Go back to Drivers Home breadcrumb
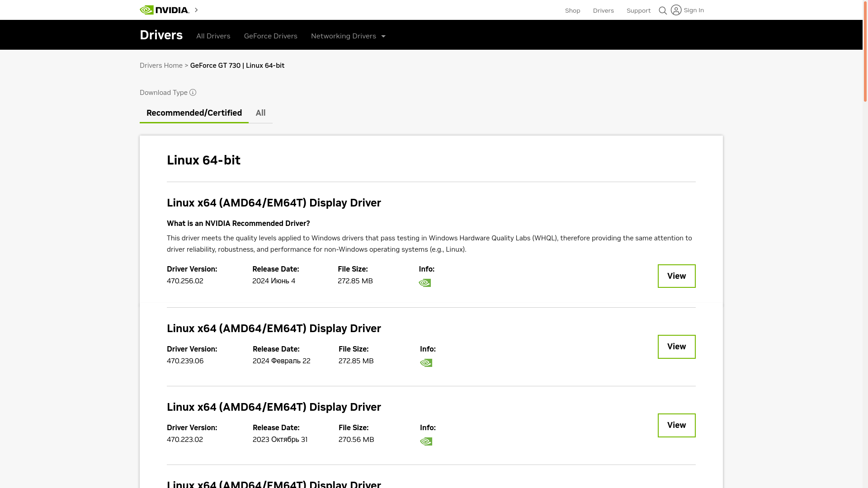868x488 pixels. (x=161, y=66)
